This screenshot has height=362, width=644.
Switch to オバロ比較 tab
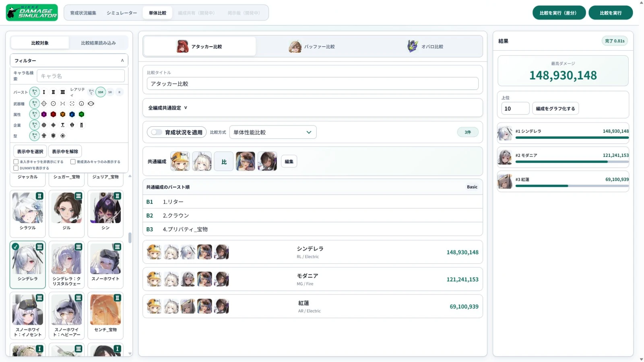pyautogui.click(x=425, y=47)
